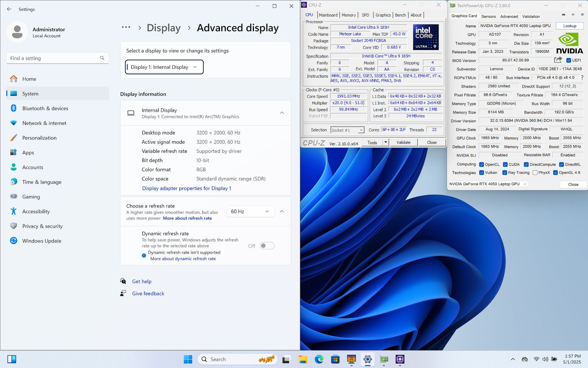Toggle the UEFI checkbox in GPU-Z
This screenshot has width=588, height=368.
click(569, 60)
